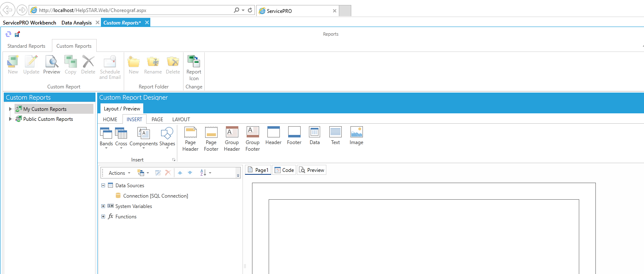This screenshot has height=274, width=644.
Task: Open the new item dropdown in dictionary toolbar
Action: pos(143,173)
